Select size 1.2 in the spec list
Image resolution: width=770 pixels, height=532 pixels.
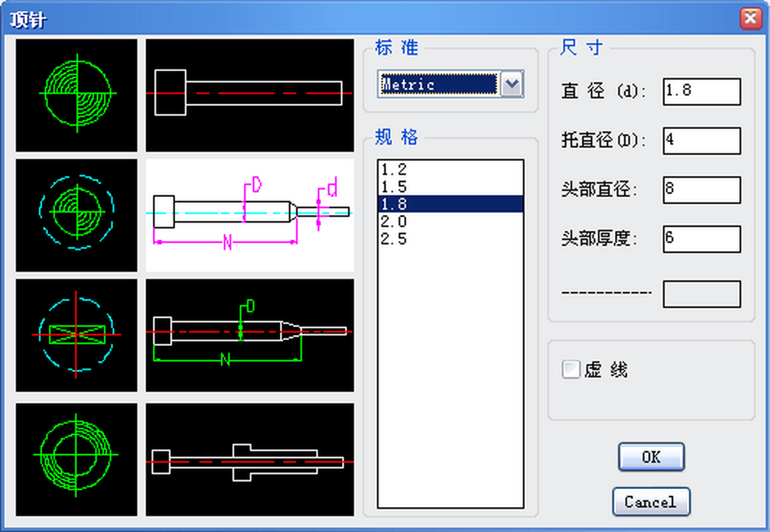[450, 169]
